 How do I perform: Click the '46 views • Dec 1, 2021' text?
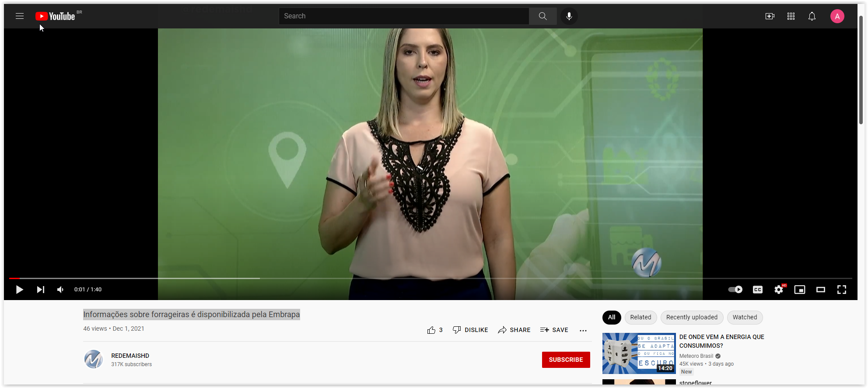(114, 329)
